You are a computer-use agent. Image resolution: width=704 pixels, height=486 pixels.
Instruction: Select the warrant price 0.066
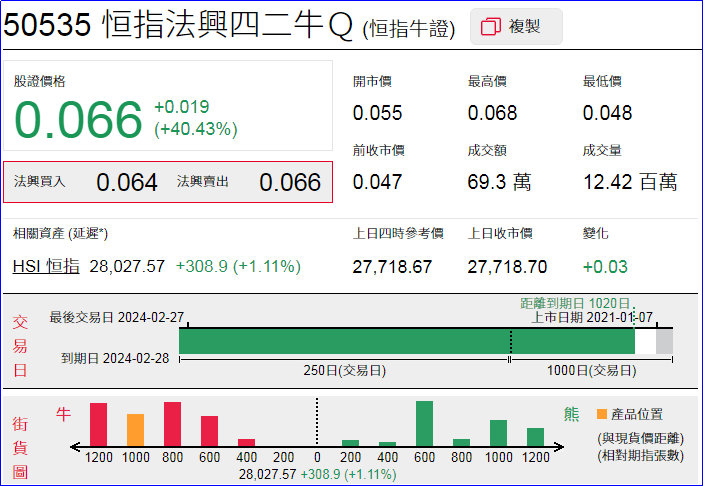pyautogui.click(x=78, y=119)
